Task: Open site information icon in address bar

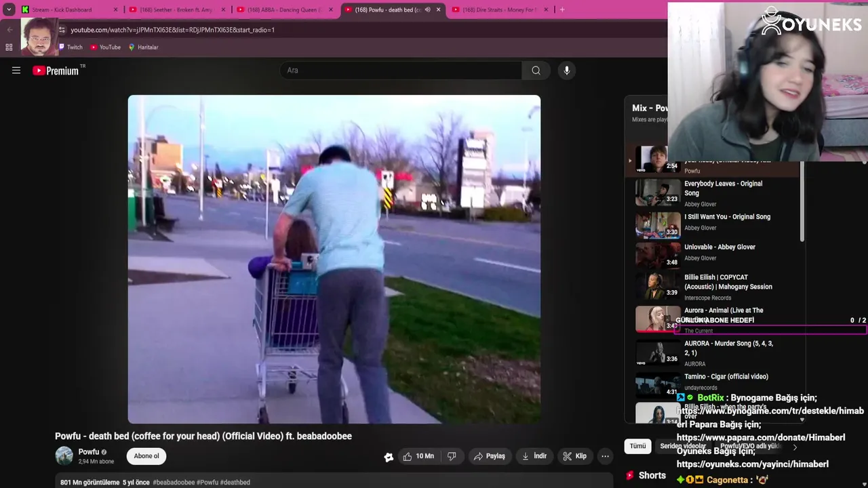Action: (x=62, y=30)
